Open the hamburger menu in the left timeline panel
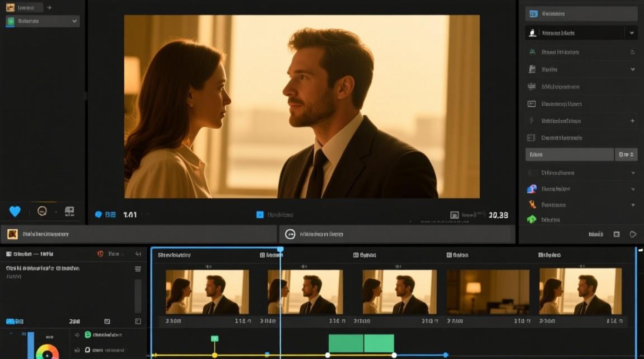The height and width of the screenshot is (359, 644). 138,269
